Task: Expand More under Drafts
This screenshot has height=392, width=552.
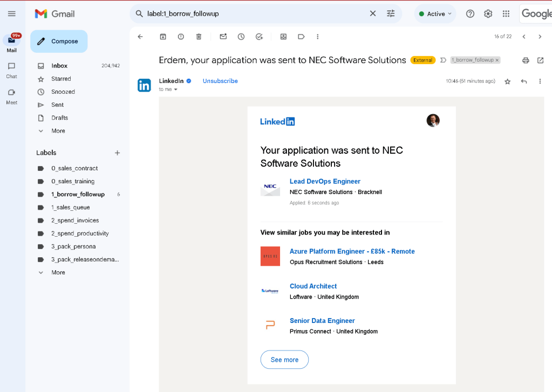Action: pos(58,131)
